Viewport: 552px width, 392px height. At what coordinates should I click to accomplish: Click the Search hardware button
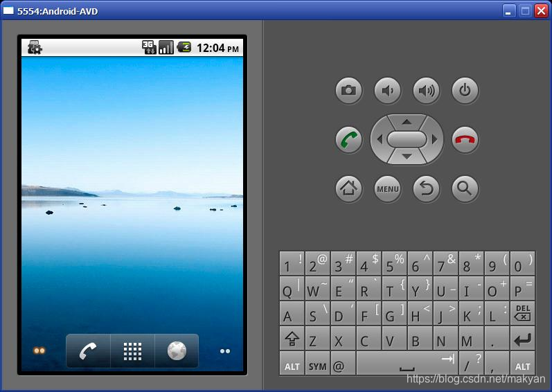[x=465, y=189]
